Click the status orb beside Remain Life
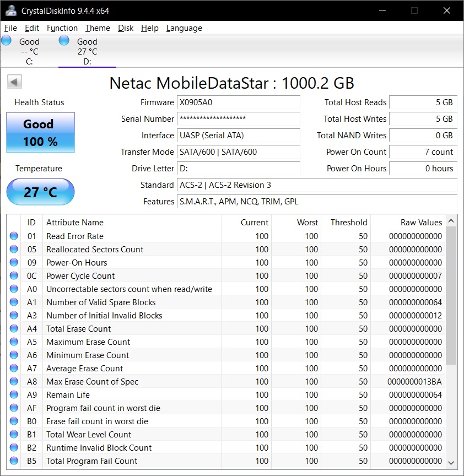Viewport: 464px width, 476px height. tap(14, 395)
